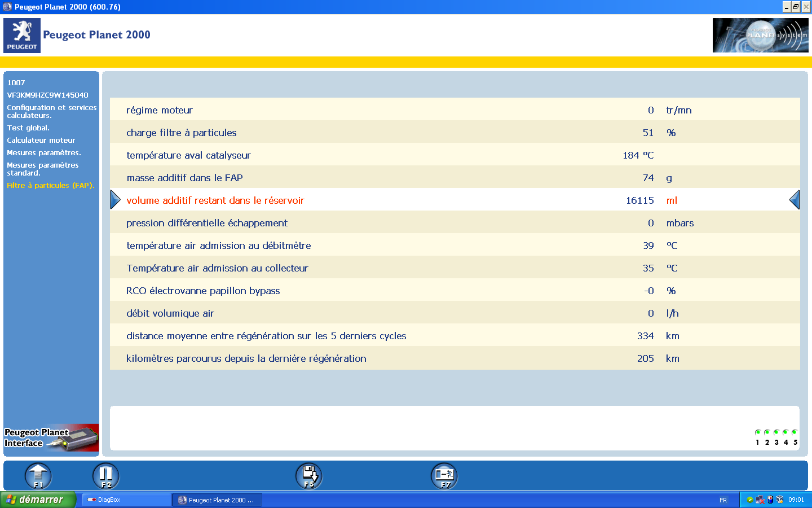
Task: Select 'Température air admission au collecteur' row
Action: click(455, 268)
